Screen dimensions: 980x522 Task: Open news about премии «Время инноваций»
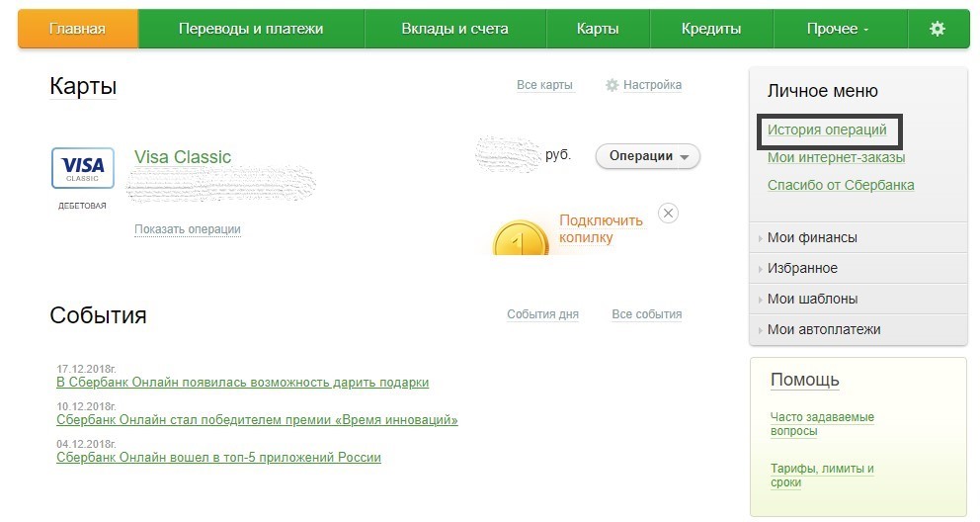tap(257, 420)
